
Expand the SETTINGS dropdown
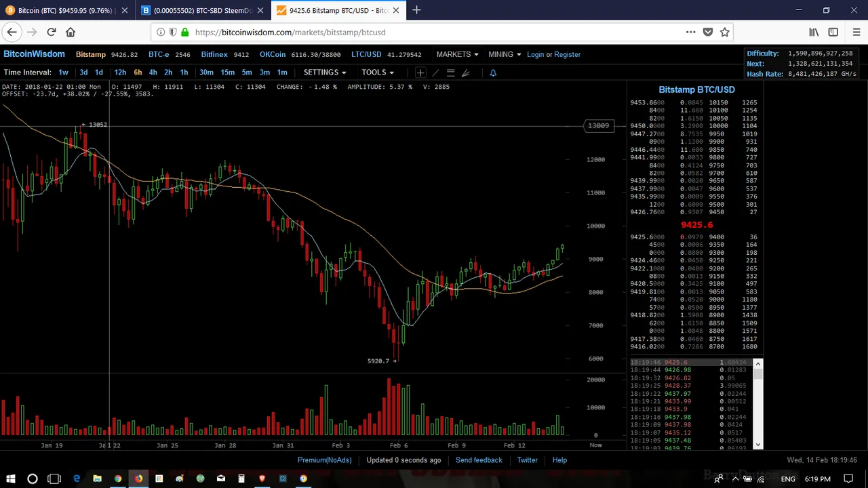(325, 73)
